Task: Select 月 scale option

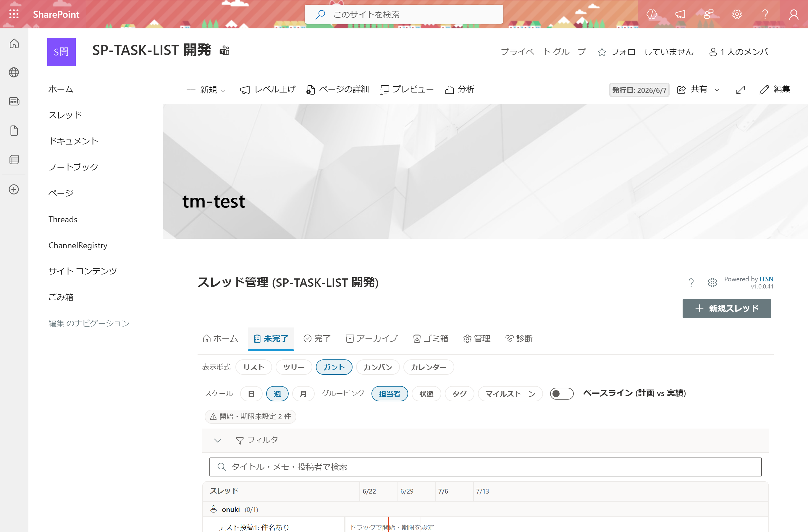Action: coord(303,394)
